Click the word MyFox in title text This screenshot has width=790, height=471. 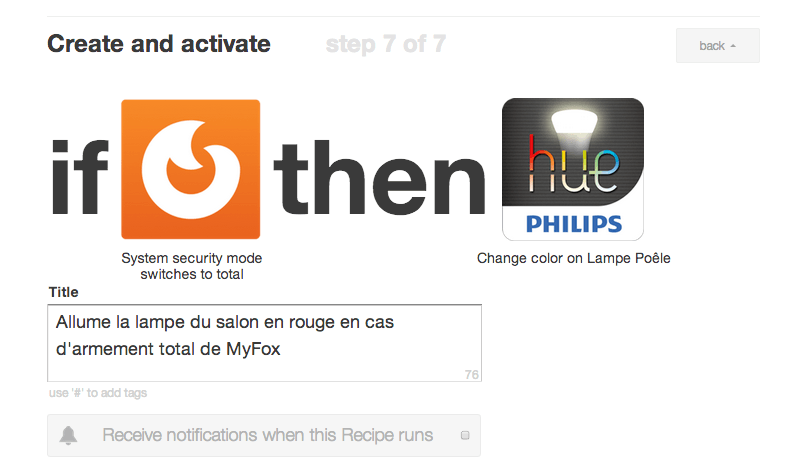tap(253, 349)
